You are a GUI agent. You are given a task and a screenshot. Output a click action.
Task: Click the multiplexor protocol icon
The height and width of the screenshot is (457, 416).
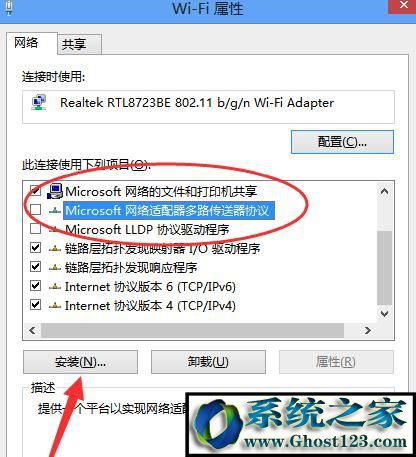coord(55,210)
